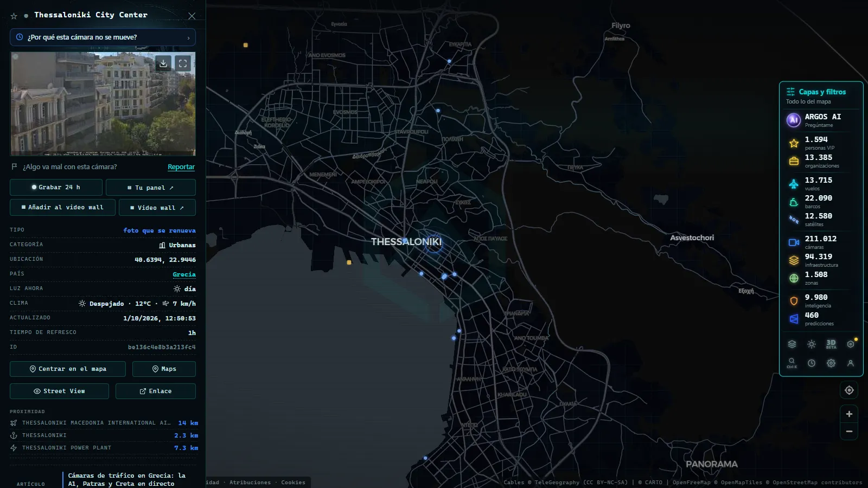This screenshot has height=488, width=868.
Task: Follow the Grecia country link
Action: point(184,274)
